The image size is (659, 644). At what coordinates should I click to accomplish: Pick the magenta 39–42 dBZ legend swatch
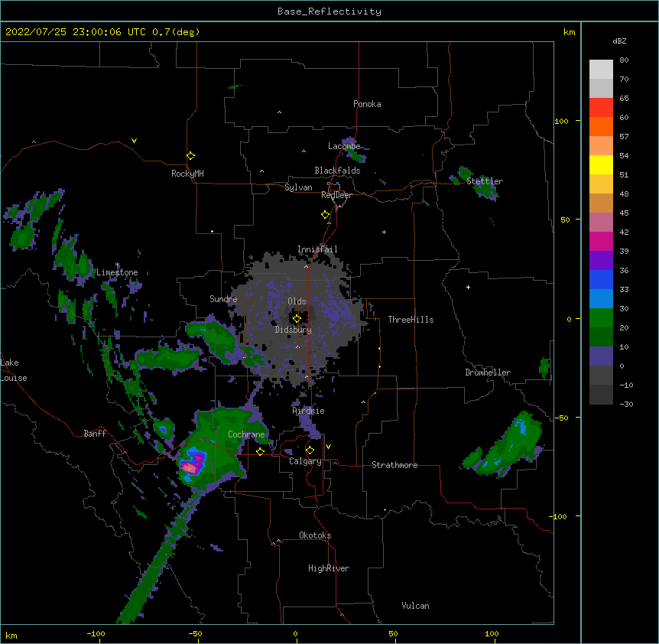pos(601,241)
